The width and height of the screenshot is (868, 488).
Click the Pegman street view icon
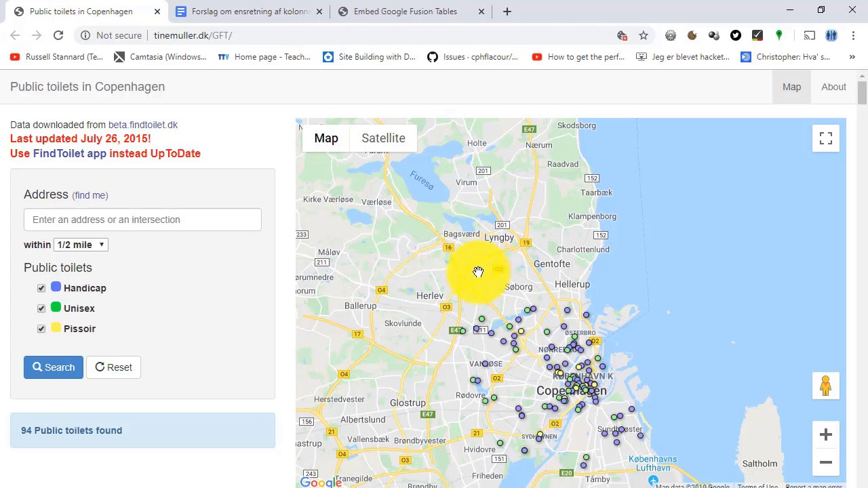(x=825, y=385)
